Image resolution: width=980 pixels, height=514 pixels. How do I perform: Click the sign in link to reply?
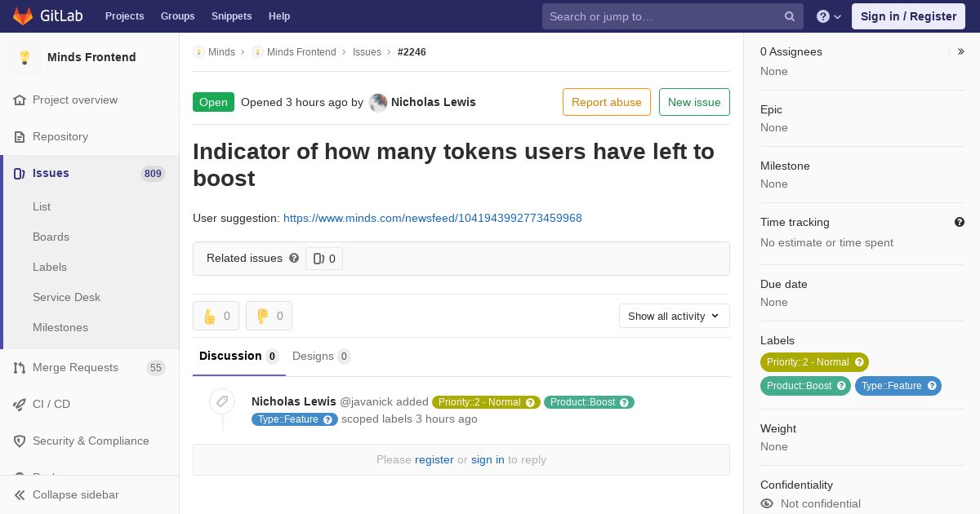[x=488, y=459]
